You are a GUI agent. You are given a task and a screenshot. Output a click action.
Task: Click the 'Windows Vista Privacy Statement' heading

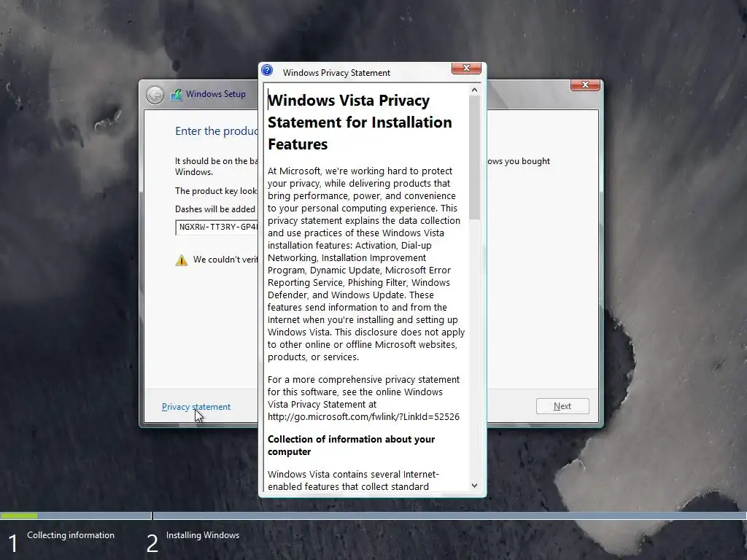[x=360, y=122]
